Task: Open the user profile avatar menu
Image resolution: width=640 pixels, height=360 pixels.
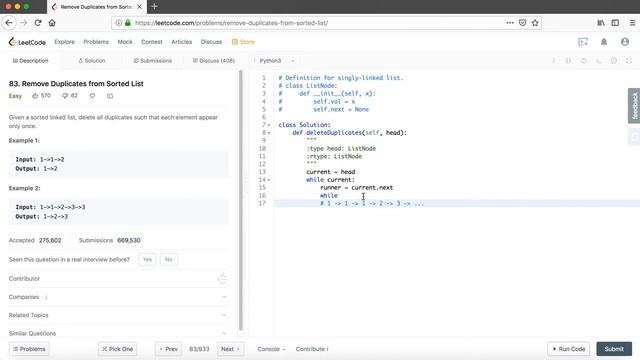Action: pos(624,42)
